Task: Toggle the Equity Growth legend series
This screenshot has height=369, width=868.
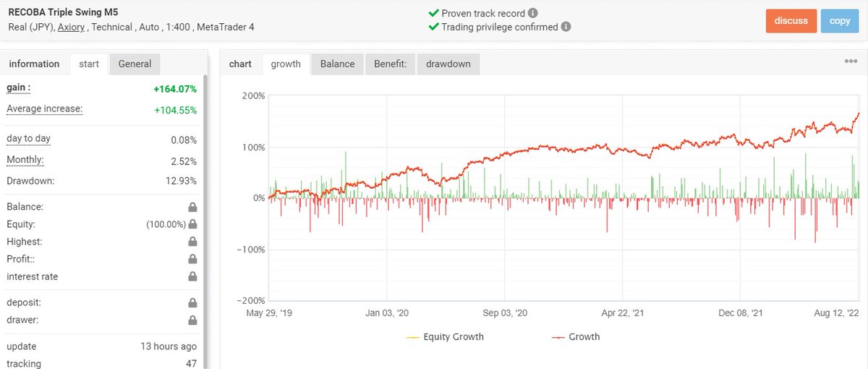Action: pos(445,336)
